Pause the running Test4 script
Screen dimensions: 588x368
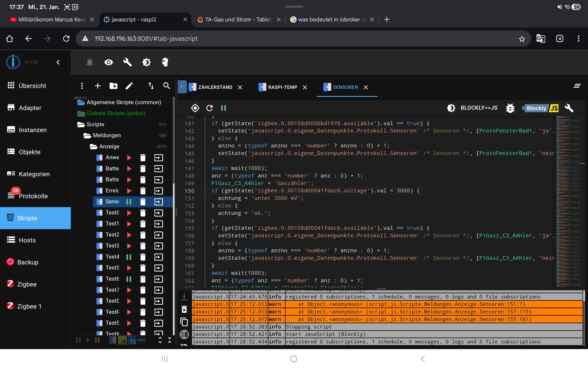129,257
